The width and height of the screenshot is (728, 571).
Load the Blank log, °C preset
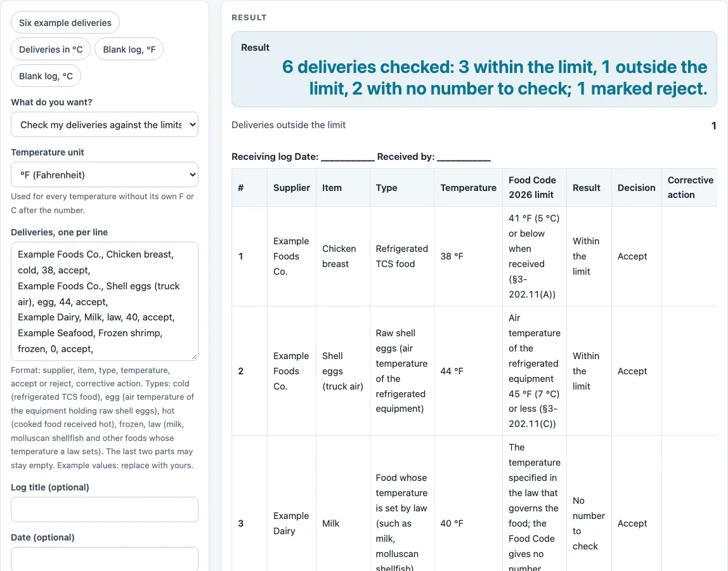(x=46, y=75)
